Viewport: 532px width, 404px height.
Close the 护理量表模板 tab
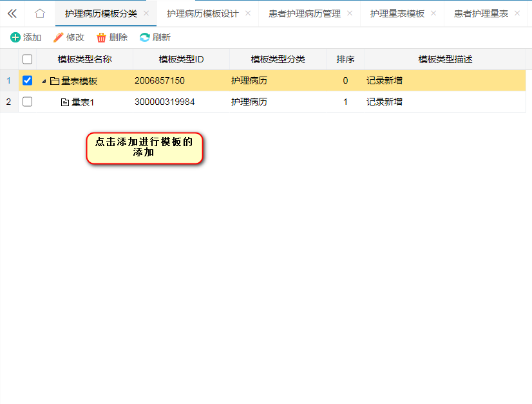[x=433, y=14]
